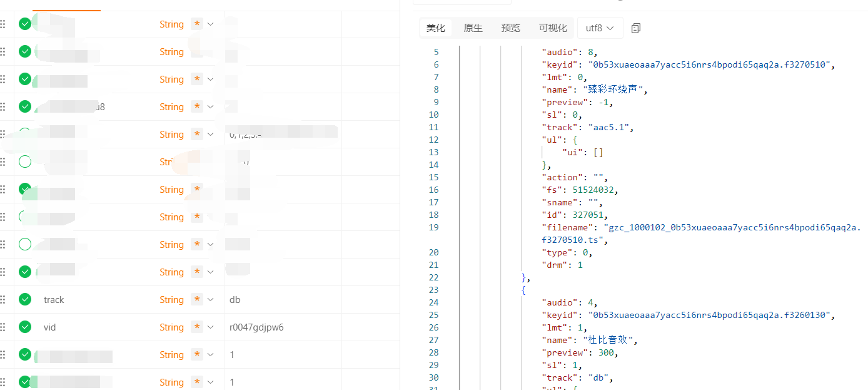Uncheck the checkbox of the topmost parameter row
Viewport: 868px width, 390px height.
(x=25, y=24)
